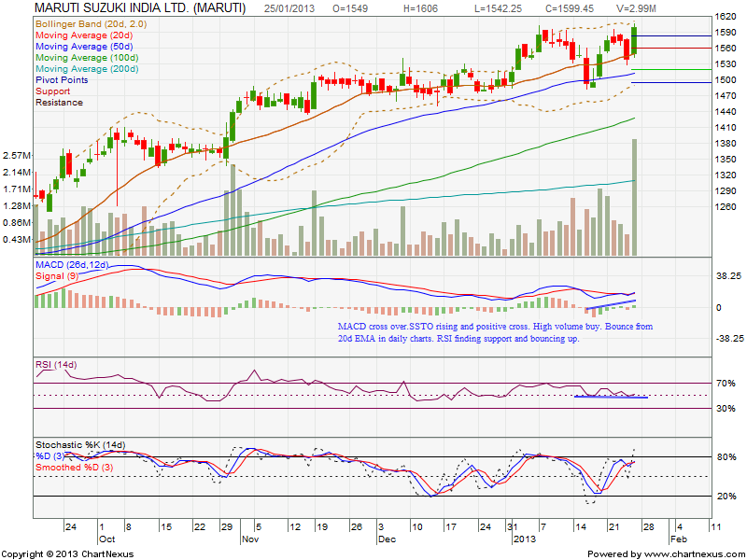Click the Nov month label on time axis
The width and height of the screenshot is (747, 560).
point(250,539)
